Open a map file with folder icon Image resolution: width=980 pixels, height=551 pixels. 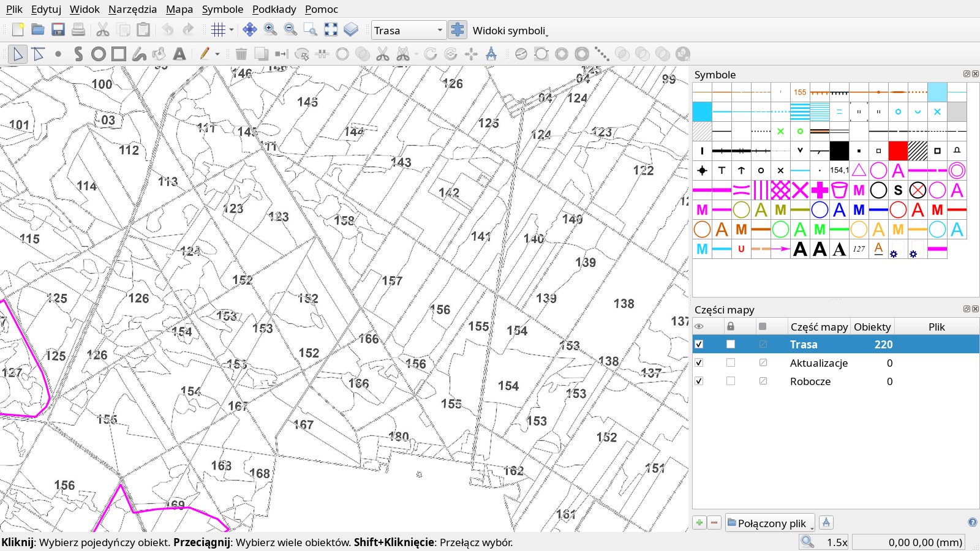click(38, 29)
